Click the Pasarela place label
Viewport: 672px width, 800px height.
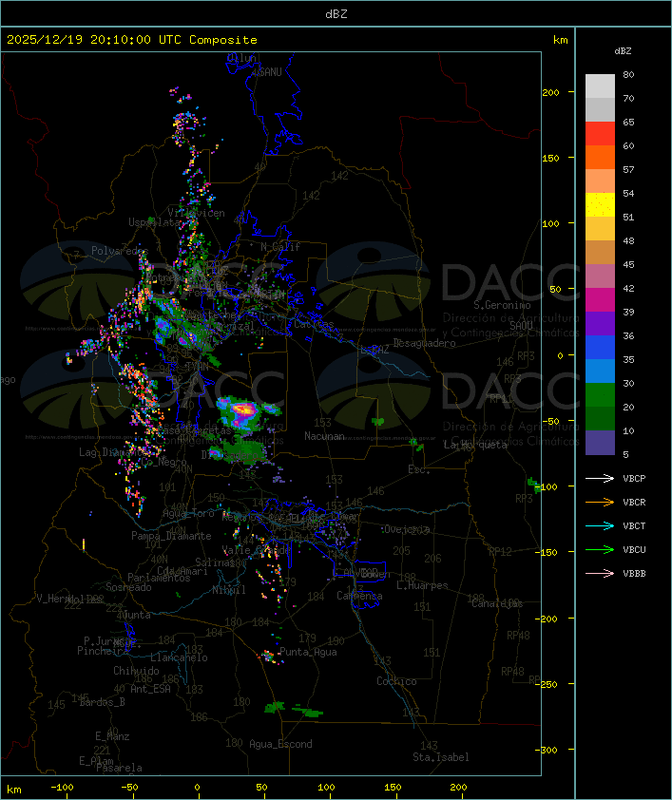click(119, 768)
